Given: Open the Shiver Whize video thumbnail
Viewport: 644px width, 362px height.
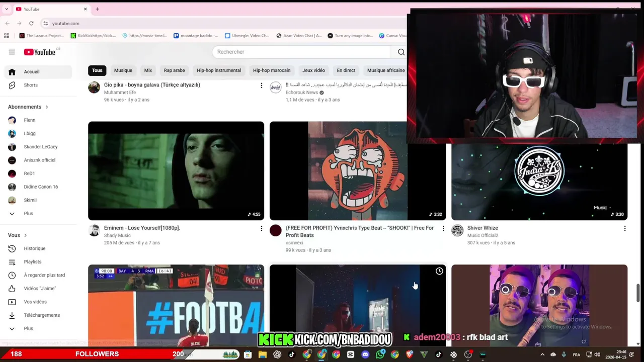Looking at the screenshot, I should [539, 182].
